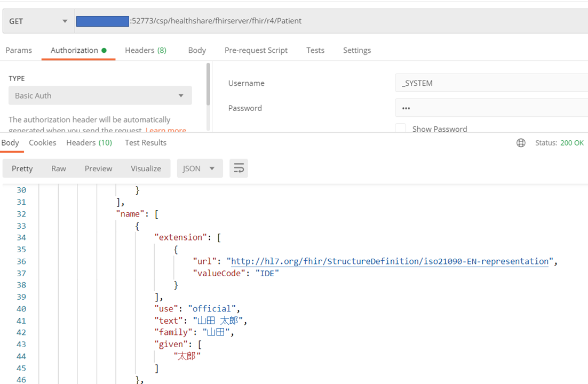View the response Cookies tab

coord(42,142)
